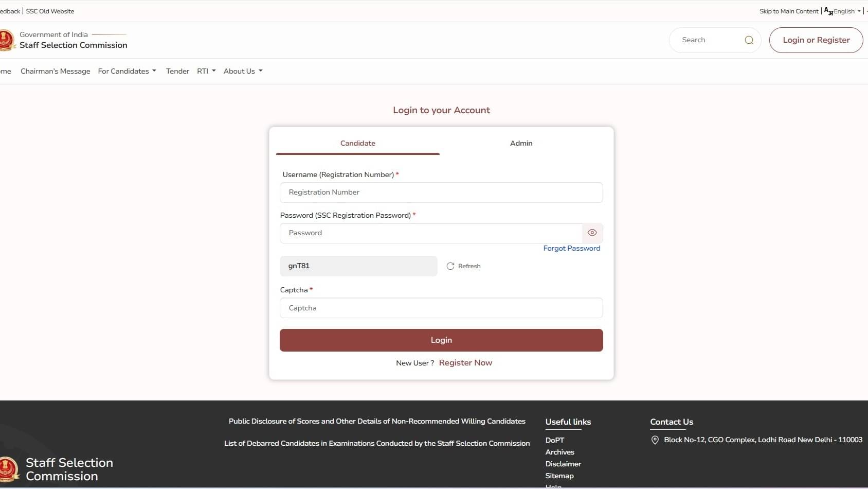Image resolution: width=868 pixels, height=489 pixels.
Task: Click the location pin icon under Contact Us
Action: pyautogui.click(x=655, y=440)
